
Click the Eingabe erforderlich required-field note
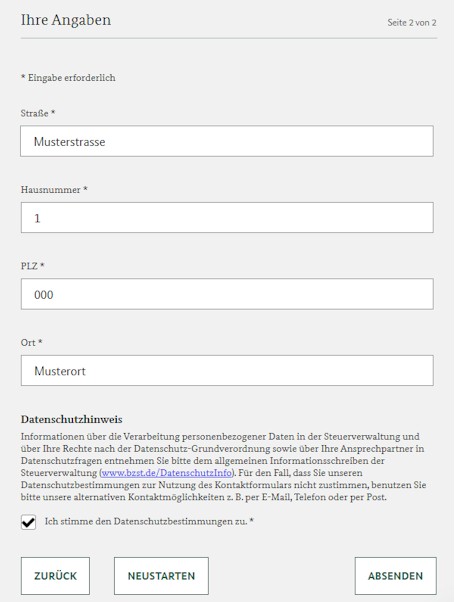pyautogui.click(x=68, y=78)
